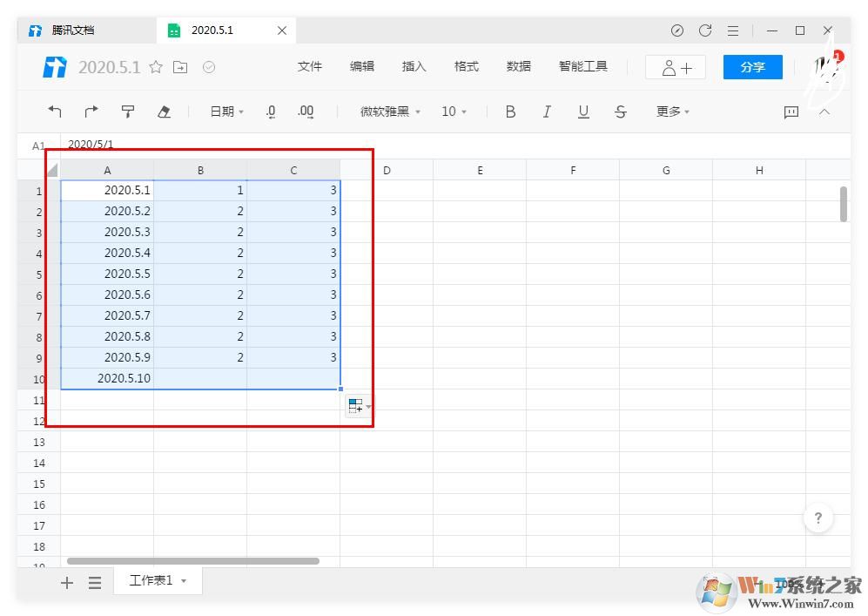This screenshot has height=616, width=868.
Task: Click the increase decimal places icon
Action: (305, 112)
